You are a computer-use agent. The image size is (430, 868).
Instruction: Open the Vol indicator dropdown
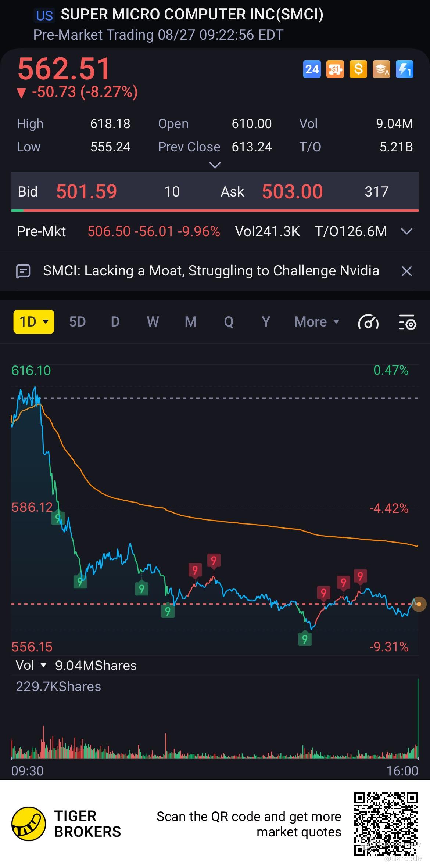click(31, 665)
